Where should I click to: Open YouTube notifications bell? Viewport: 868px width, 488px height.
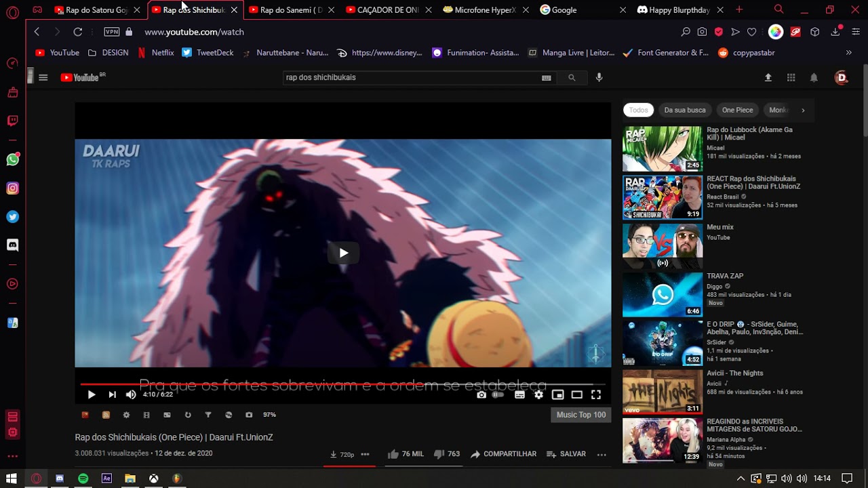(814, 77)
